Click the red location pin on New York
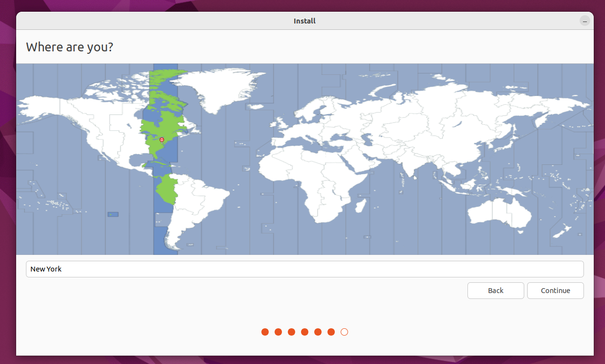 162,140
